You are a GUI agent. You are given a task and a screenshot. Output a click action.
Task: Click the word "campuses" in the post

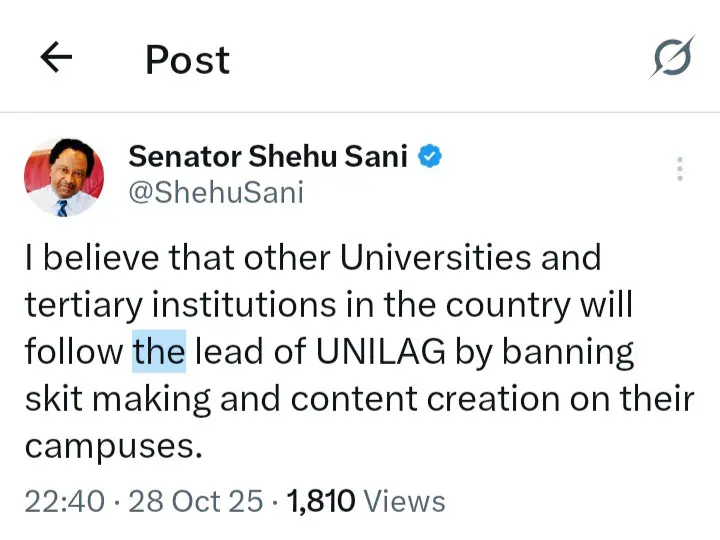[x=113, y=446]
